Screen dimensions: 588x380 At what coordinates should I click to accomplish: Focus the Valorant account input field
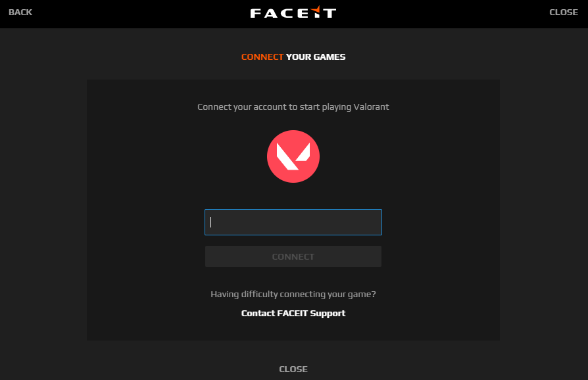pos(293,222)
